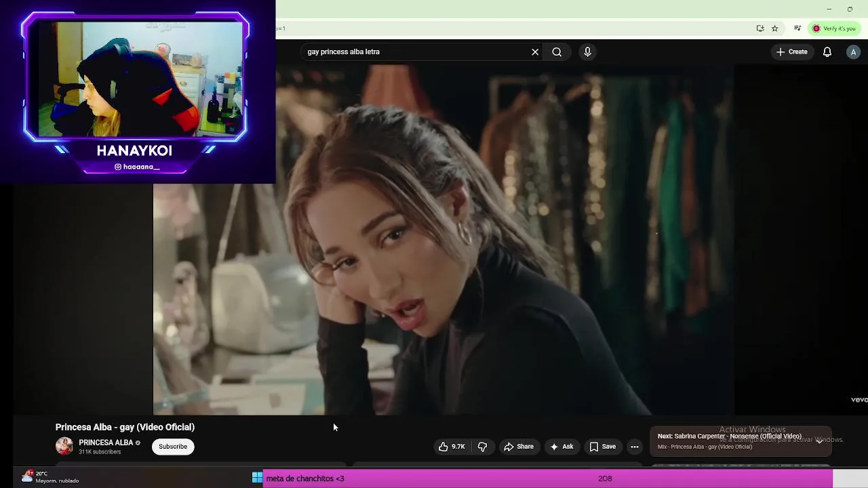Click the magnifying glass search button
868x488 pixels.
click(557, 52)
